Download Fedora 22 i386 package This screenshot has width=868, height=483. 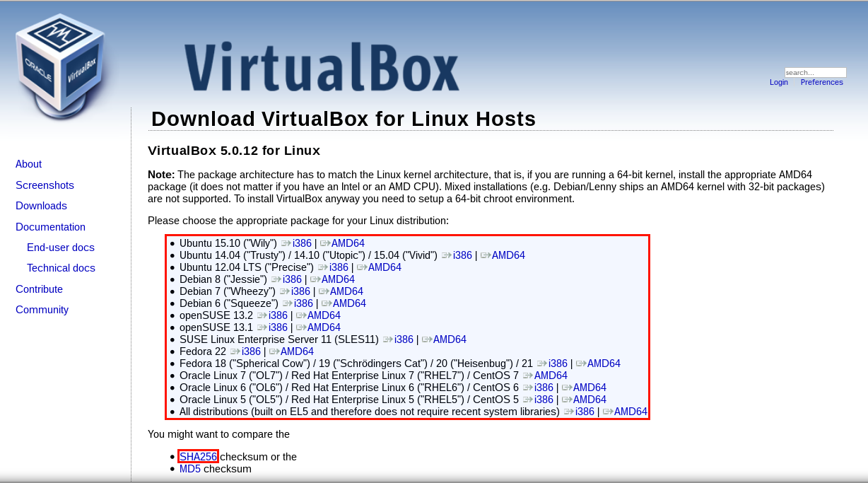(x=251, y=351)
